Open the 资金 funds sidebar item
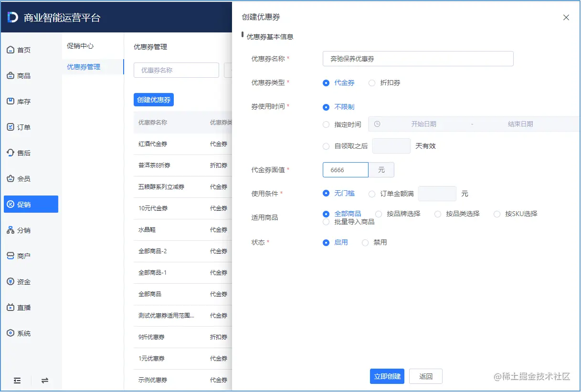The image size is (581, 392). (31, 282)
